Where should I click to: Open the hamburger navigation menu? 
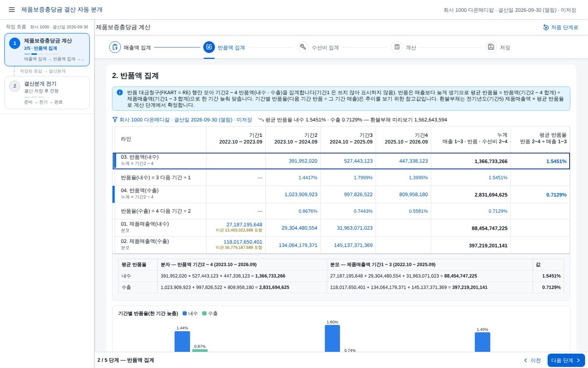click(12, 9)
